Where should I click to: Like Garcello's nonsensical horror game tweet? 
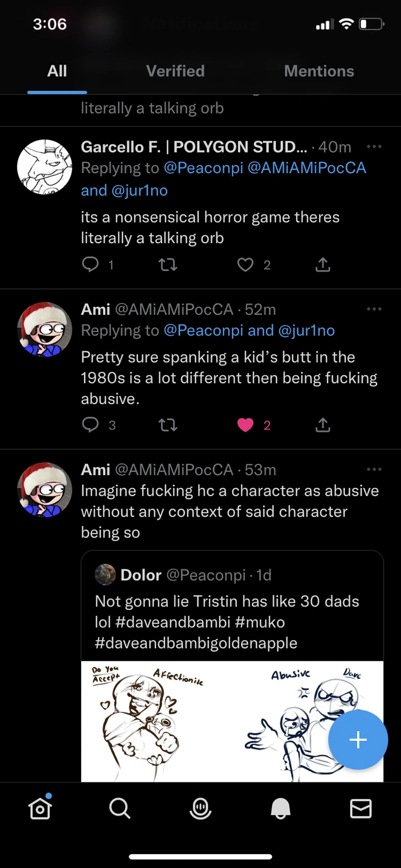pos(245,264)
